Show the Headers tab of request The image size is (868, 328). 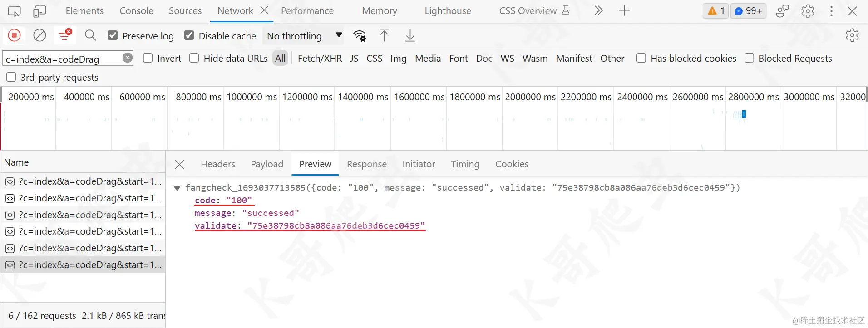point(218,164)
